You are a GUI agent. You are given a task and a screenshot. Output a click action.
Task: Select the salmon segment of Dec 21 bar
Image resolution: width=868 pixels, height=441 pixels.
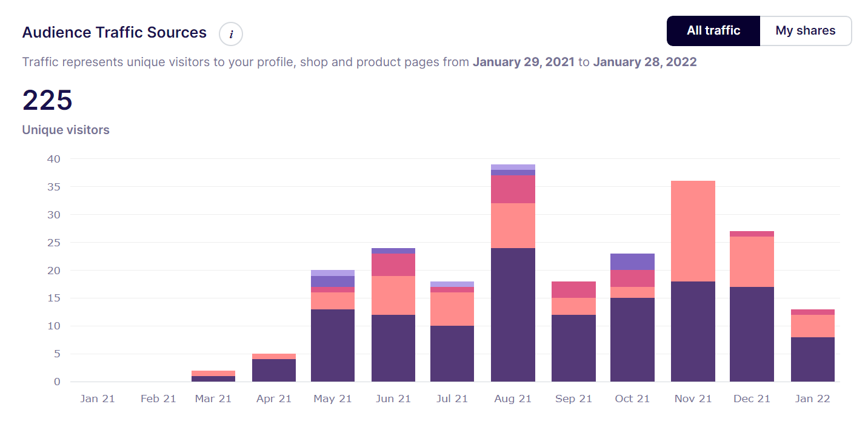(x=752, y=262)
